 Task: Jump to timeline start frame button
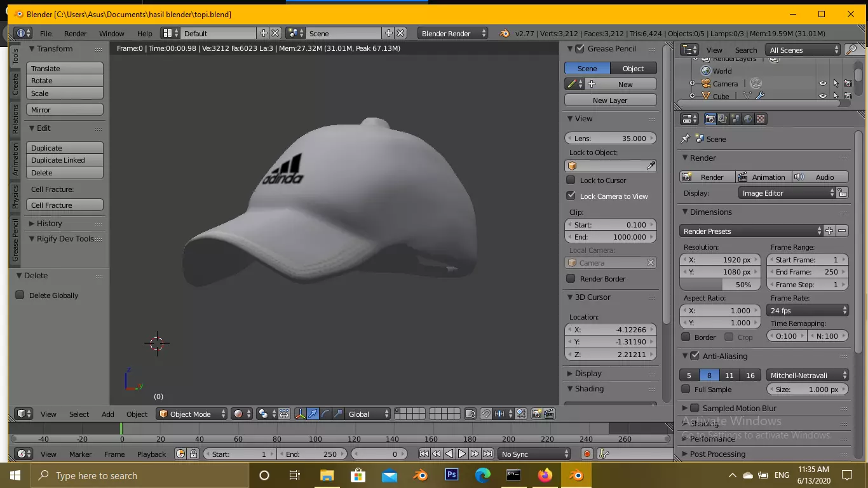click(424, 454)
